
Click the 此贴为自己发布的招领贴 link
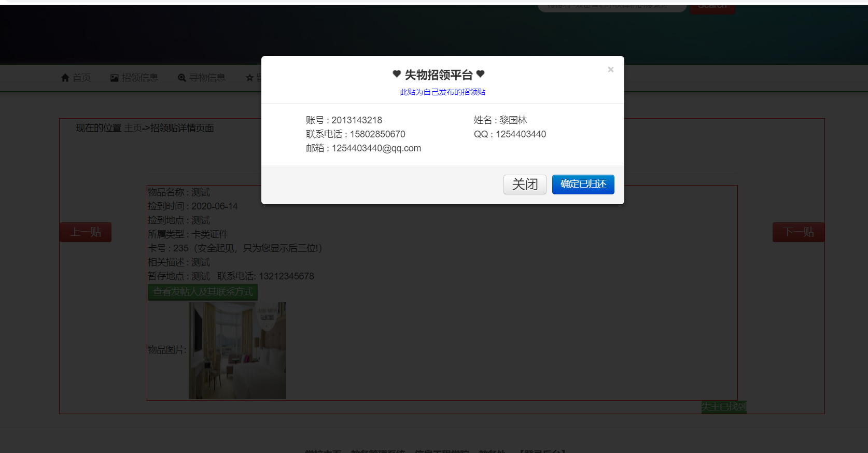click(x=443, y=92)
